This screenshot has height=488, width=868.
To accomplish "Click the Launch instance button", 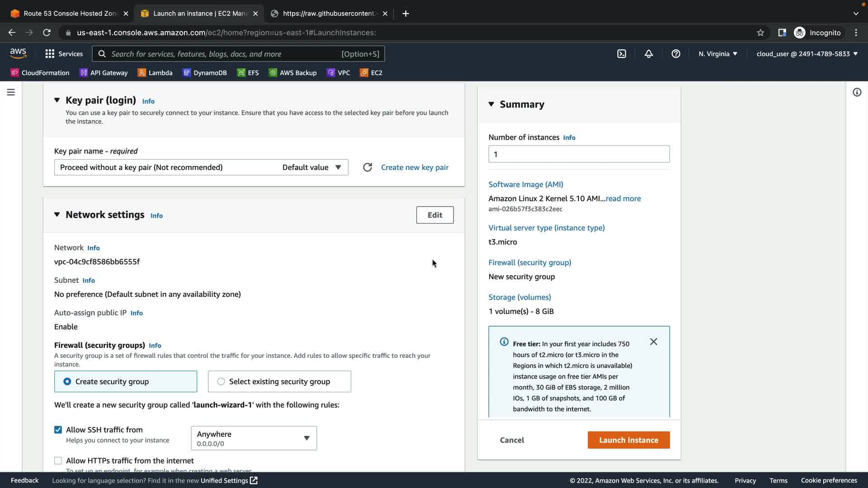I will coord(628,440).
